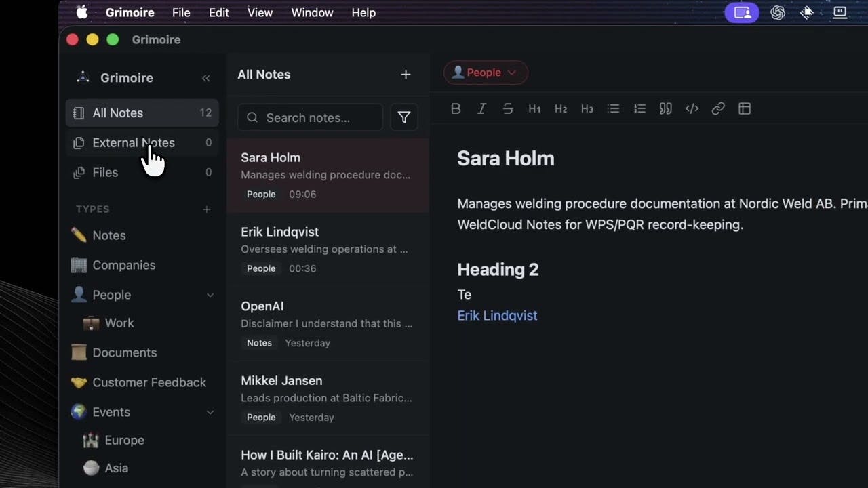868x488 pixels.
Task: Insert a hyperlink from toolbar
Action: pyautogui.click(x=718, y=108)
